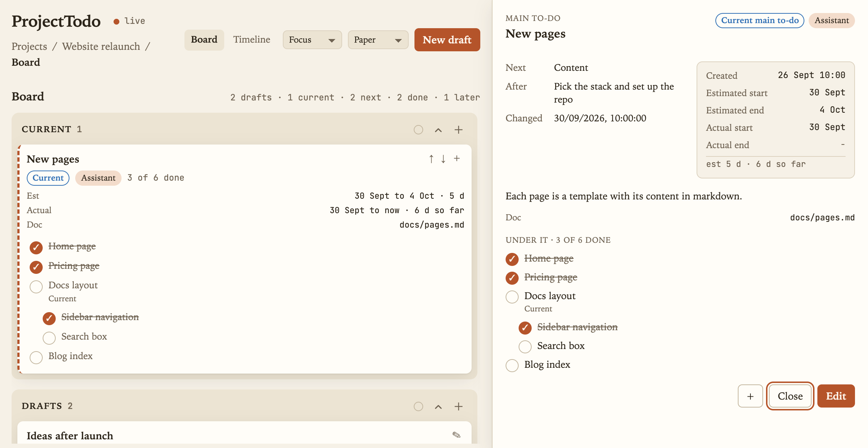
Task: Toggle the Current section circle marker
Action: 418,130
